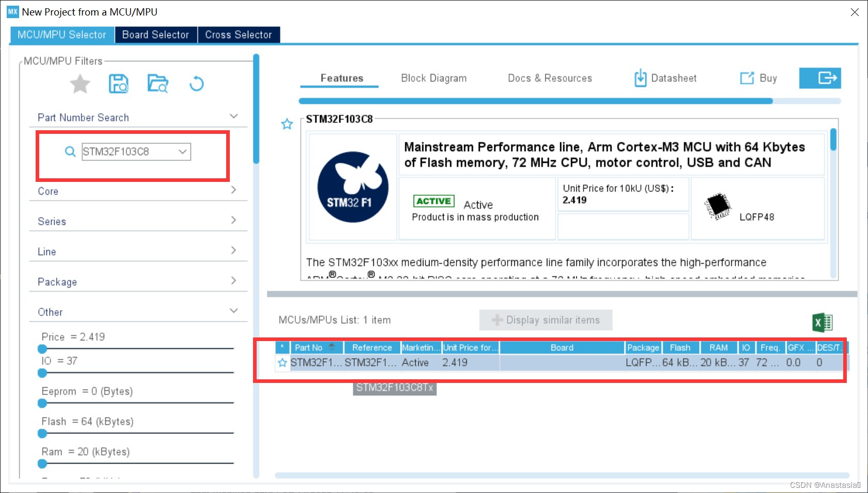868x493 pixels.
Task: Export the MCU list to Excel
Action: tap(823, 322)
